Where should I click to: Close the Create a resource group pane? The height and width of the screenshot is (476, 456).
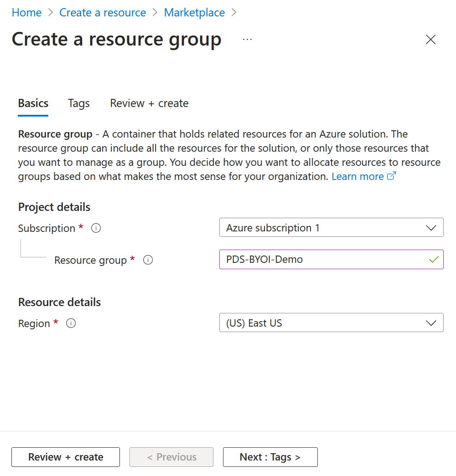tap(430, 40)
